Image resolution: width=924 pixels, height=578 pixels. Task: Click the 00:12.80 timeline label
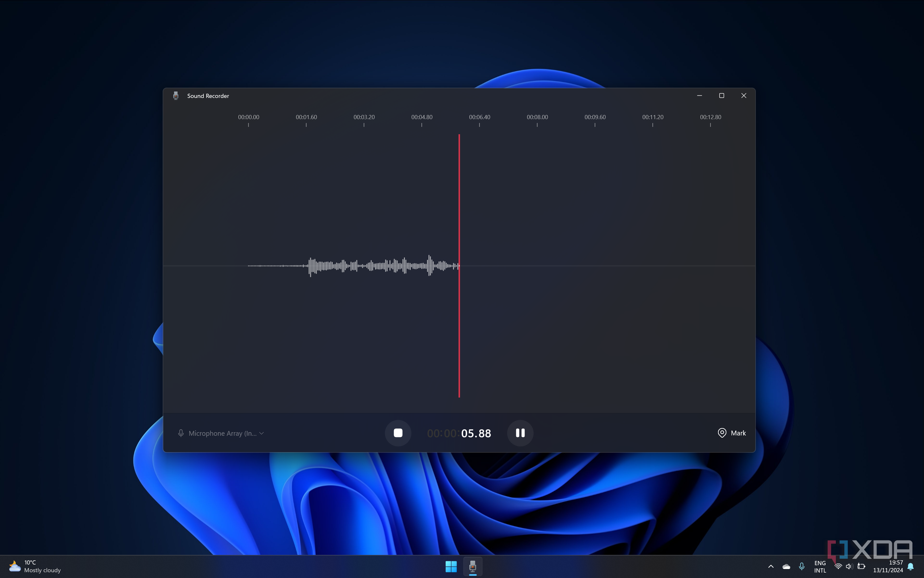pyautogui.click(x=711, y=117)
